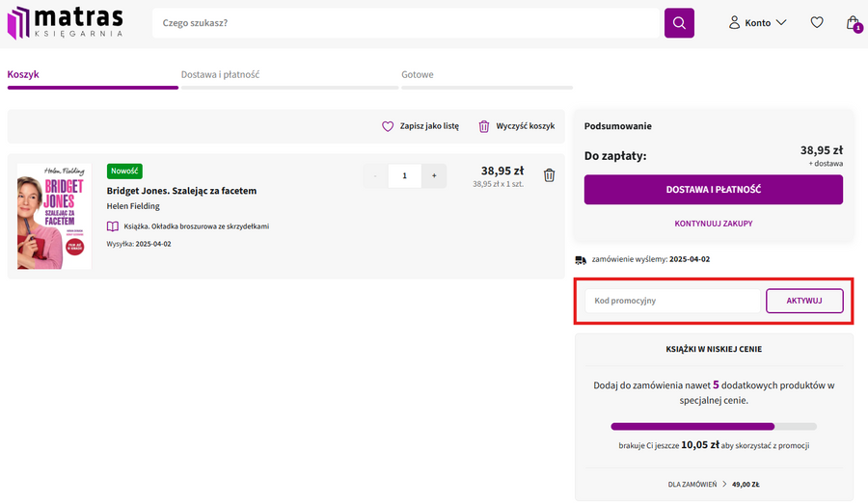The width and height of the screenshot is (868, 503).
Task: Focus the Kod promocyjny input field
Action: (x=671, y=301)
